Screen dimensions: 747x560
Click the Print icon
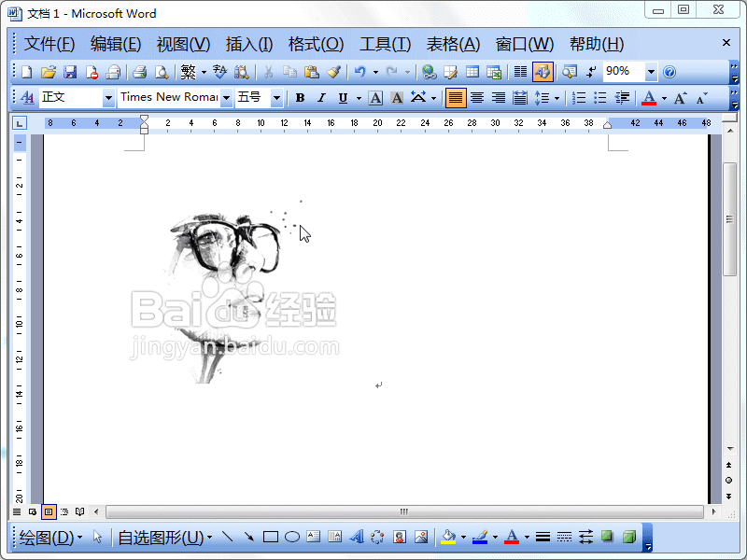pyautogui.click(x=139, y=72)
